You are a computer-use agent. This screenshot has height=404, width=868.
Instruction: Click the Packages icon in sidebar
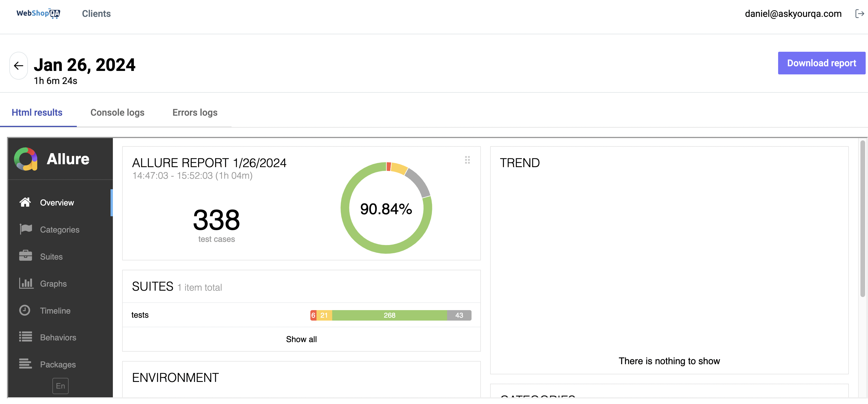point(26,364)
